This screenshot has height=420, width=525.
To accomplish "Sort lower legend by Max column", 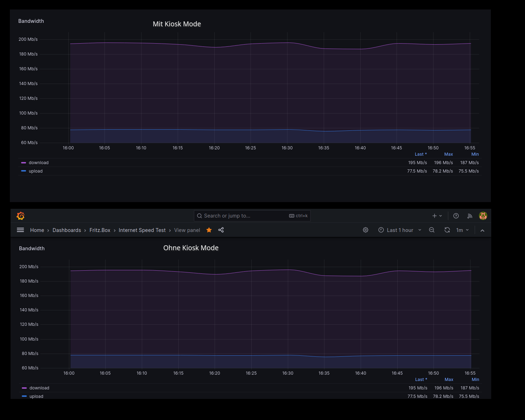I will [x=449, y=380].
